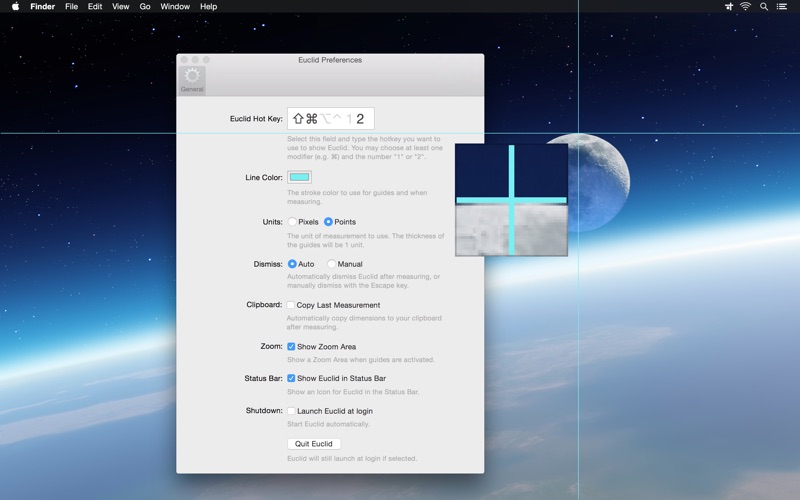Close the Euclid Preferences window

(184, 60)
